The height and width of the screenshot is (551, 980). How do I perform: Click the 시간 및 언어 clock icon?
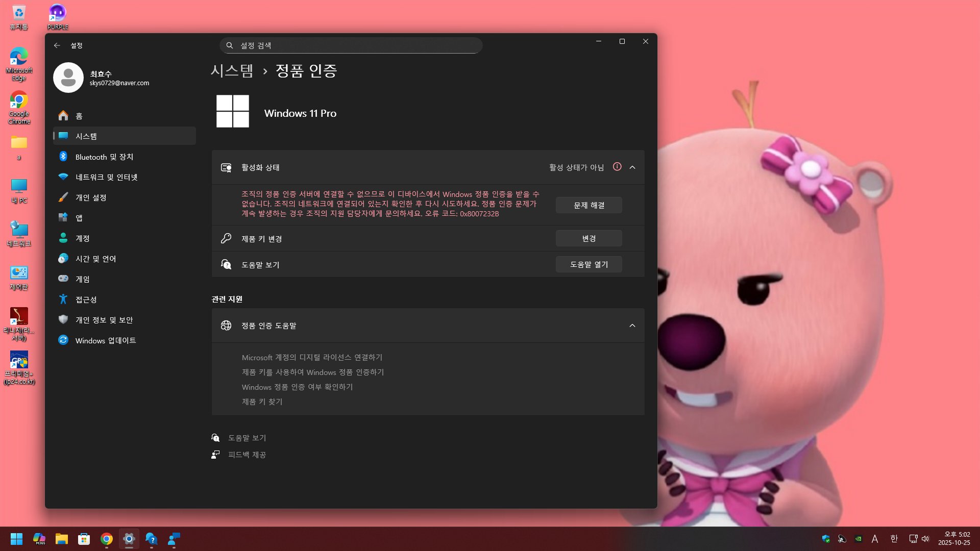[63, 259]
